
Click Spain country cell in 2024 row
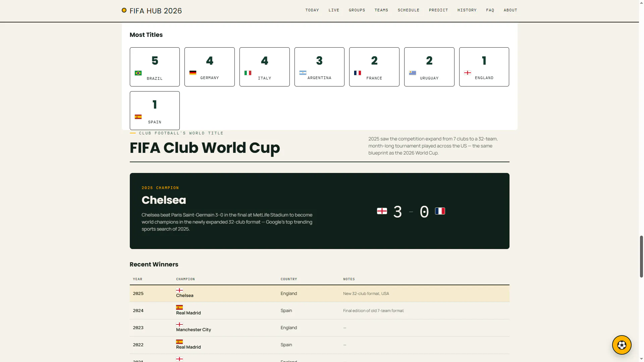(x=286, y=311)
